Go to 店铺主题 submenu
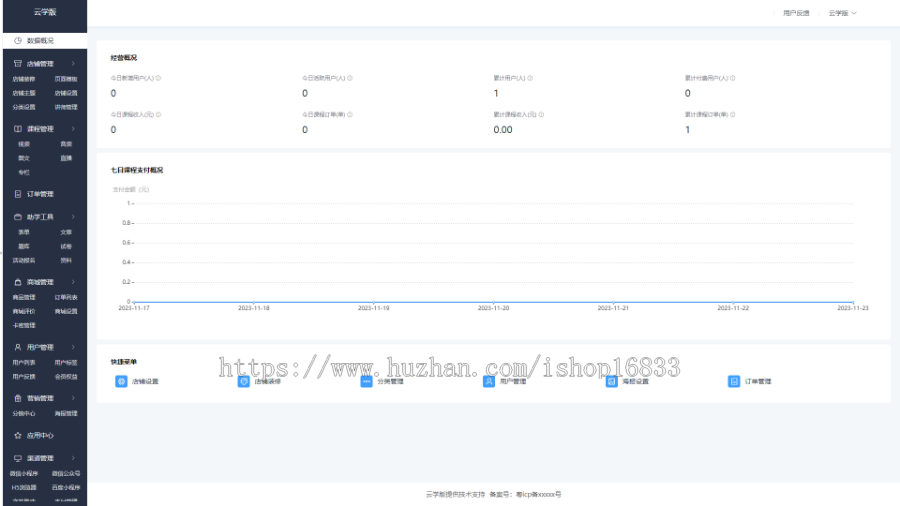Viewport: 900px width, 506px height. click(x=24, y=93)
